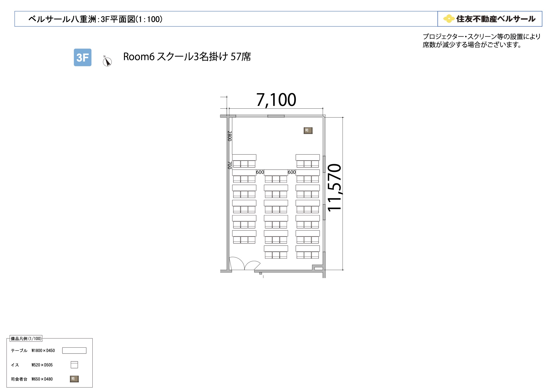Viewport: 555px width, 392px height.
Task: Click the first table in right column
Action: [308, 157]
